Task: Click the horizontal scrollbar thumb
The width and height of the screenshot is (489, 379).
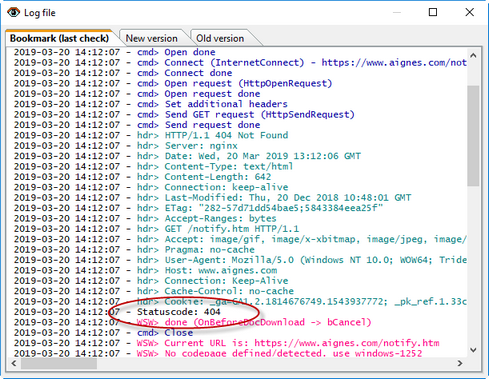Action: [x=59, y=363]
